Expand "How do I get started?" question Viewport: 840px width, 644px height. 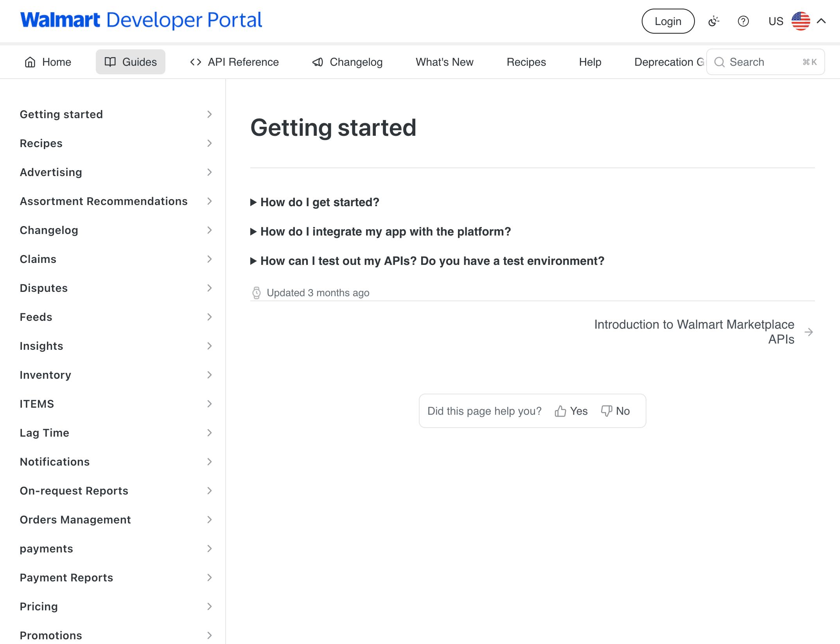tap(315, 202)
